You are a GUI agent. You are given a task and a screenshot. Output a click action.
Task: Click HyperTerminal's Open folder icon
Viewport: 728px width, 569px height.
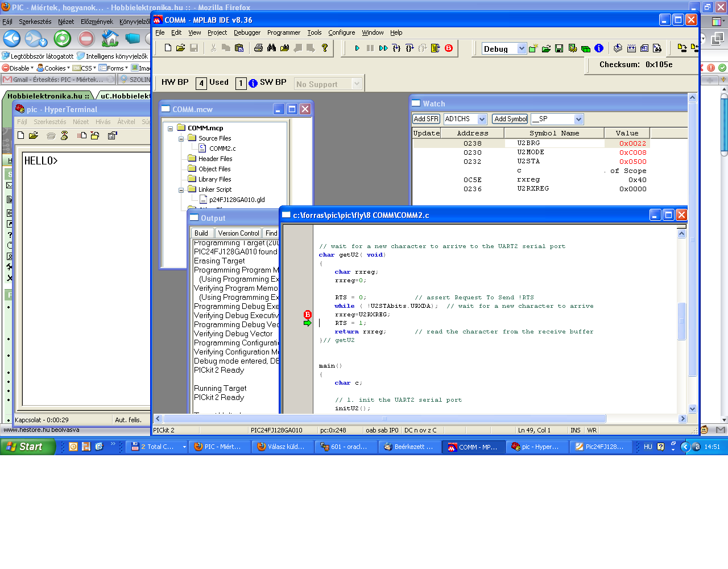34,135
